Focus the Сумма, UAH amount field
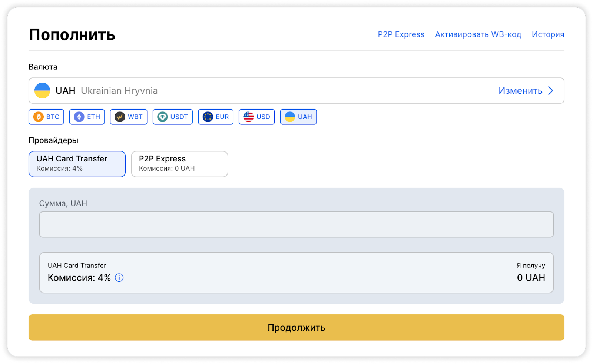This screenshot has height=364, width=593. click(x=296, y=224)
